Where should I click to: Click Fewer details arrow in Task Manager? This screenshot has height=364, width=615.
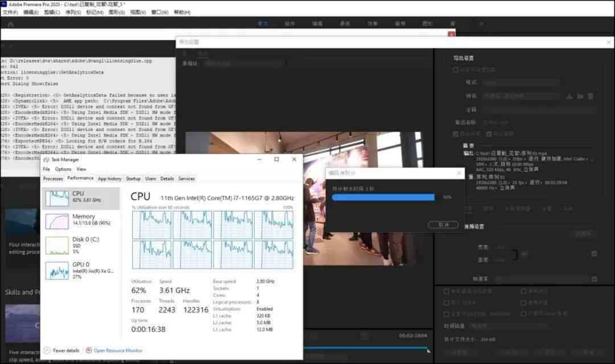pyautogui.click(x=47, y=350)
